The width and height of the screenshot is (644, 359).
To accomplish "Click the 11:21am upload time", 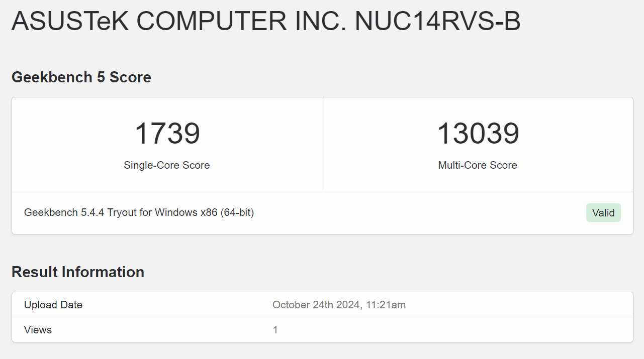I will [386, 305].
